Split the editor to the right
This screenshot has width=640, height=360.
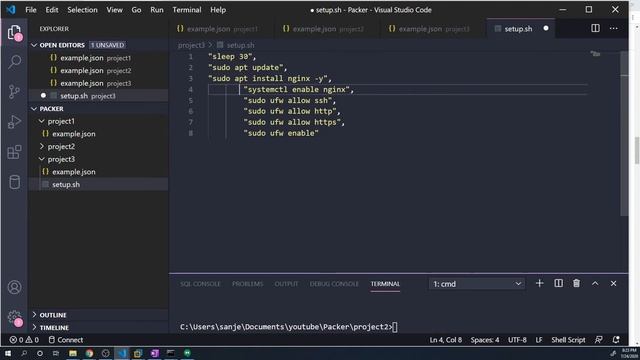click(596, 28)
